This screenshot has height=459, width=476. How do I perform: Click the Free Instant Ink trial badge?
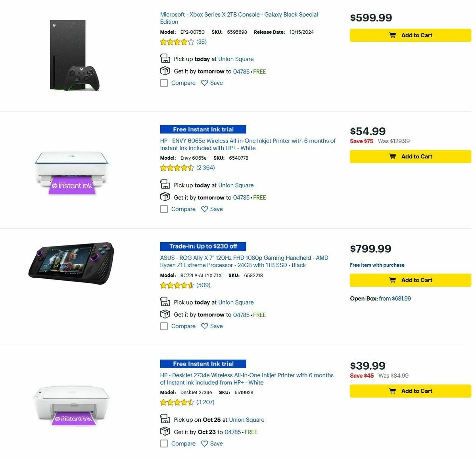point(203,129)
